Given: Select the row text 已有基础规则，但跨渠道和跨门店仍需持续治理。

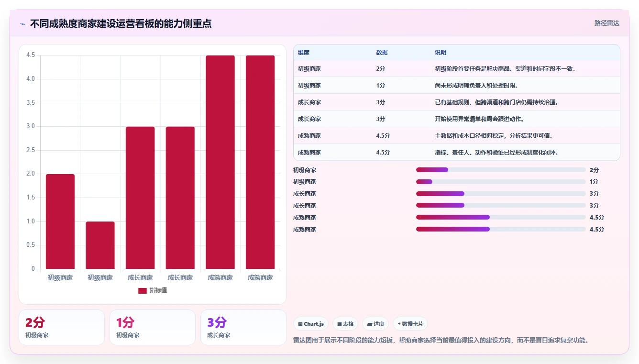Looking at the screenshot, I should click(x=496, y=102).
